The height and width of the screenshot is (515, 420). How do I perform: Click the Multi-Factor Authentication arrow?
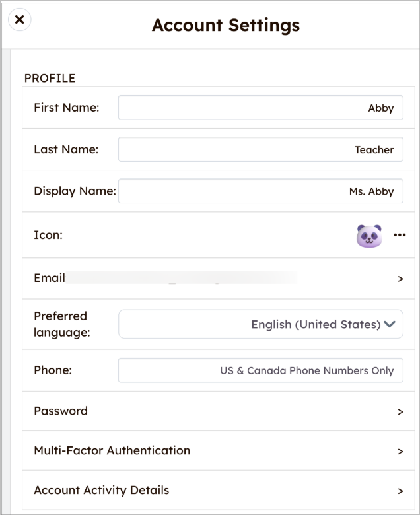pos(400,451)
